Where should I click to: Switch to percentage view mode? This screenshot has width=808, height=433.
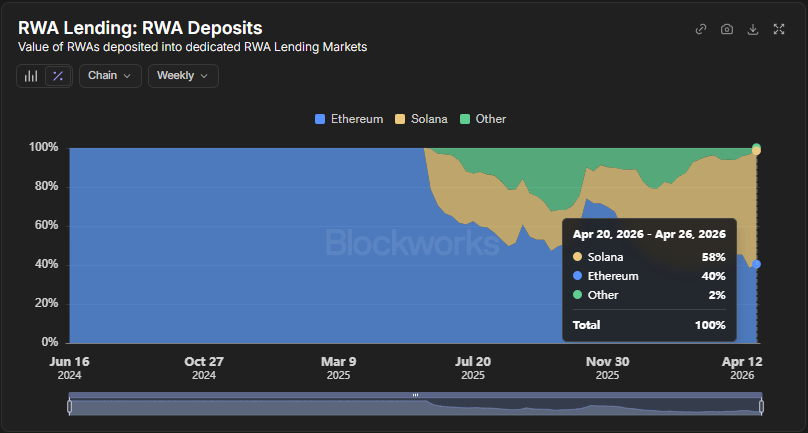click(x=58, y=76)
